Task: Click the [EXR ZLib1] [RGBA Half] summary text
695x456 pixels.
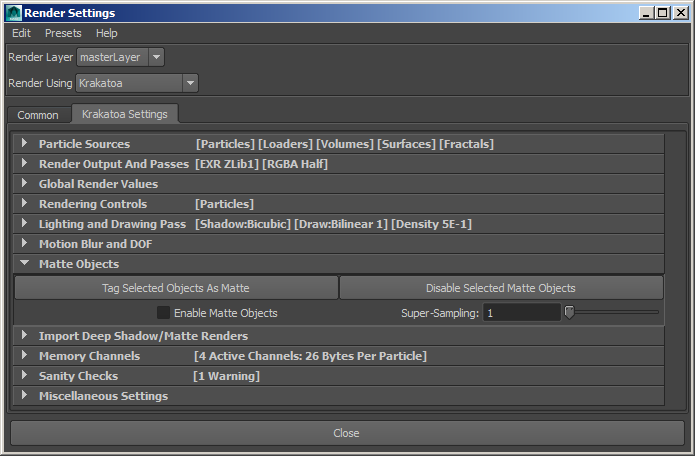Action: click(x=262, y=164)
